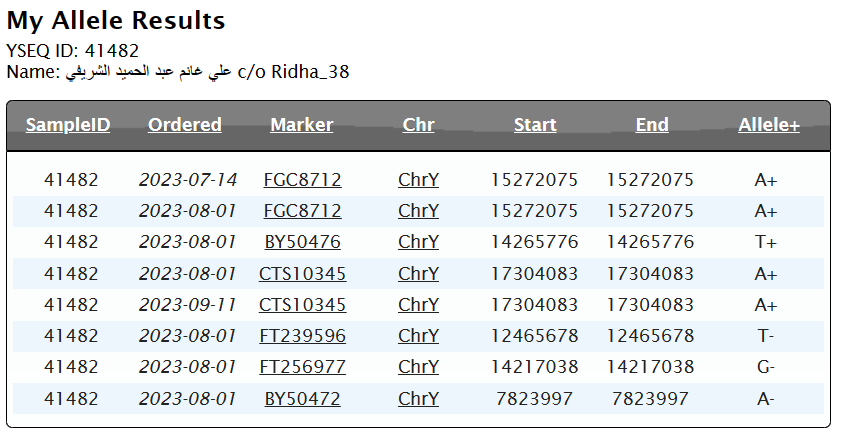Open the FT256977 marker link

[302, 367]
